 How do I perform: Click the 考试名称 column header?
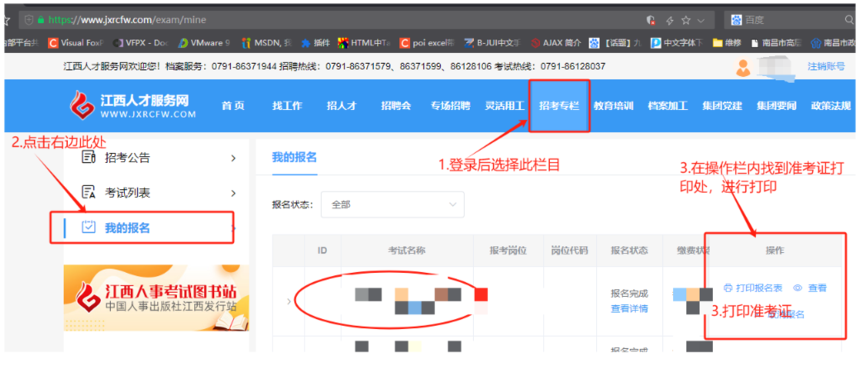point(406,250)
